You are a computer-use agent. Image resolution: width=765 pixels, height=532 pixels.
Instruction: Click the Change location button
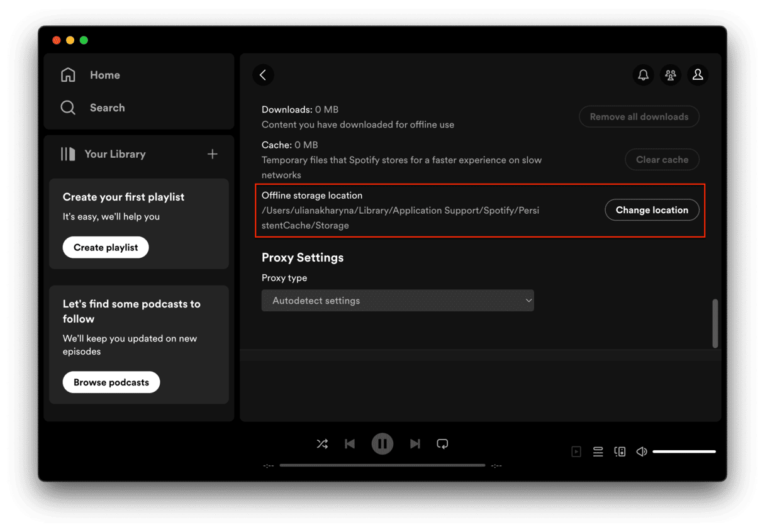[652, 210]
